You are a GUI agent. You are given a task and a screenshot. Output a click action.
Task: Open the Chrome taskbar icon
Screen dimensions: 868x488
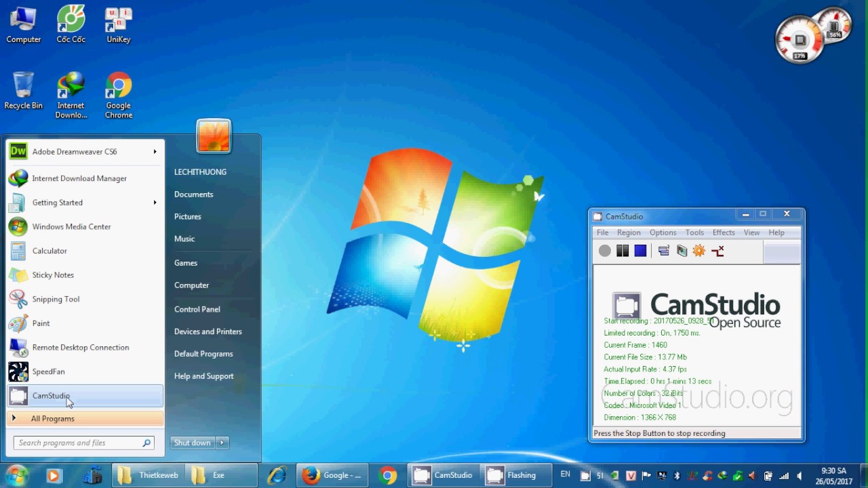[x=388, y=475]
